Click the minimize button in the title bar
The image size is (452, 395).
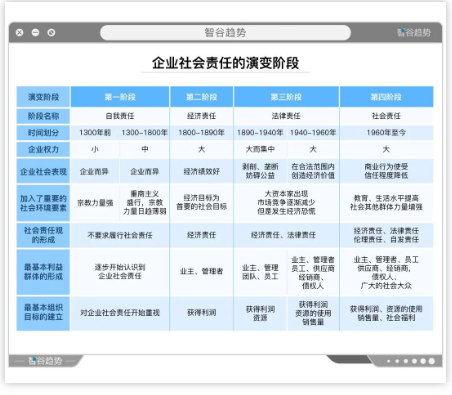point(35,33)
